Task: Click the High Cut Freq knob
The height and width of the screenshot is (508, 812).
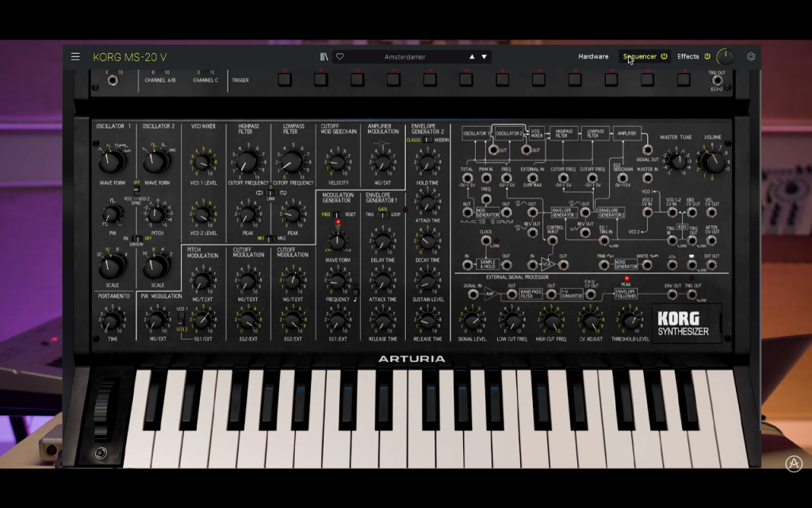Action: click(551, 321)
